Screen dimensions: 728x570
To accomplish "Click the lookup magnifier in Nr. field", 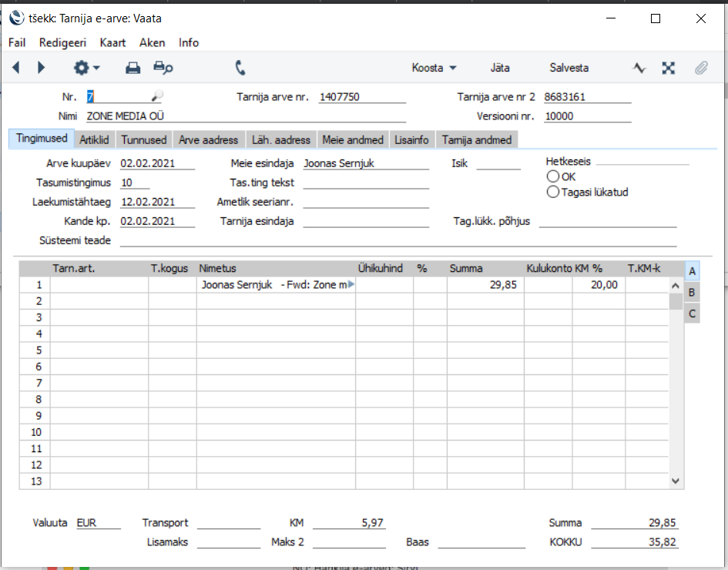I will (157, 96).
